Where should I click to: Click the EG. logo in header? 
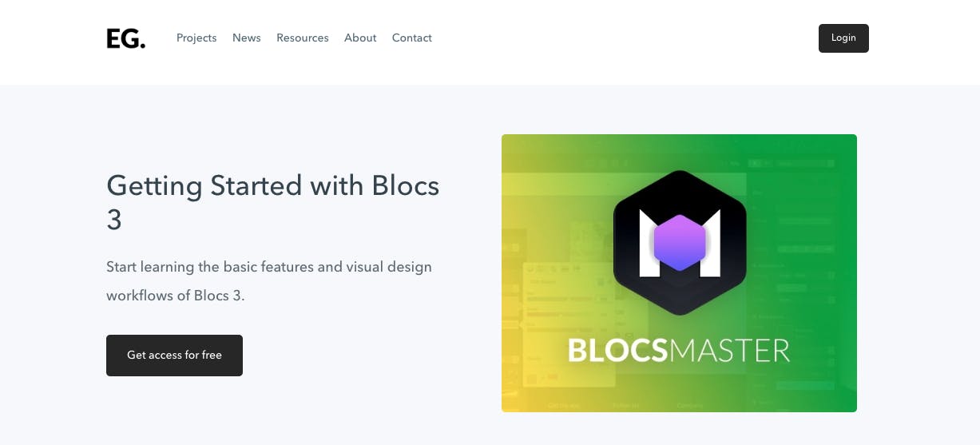[x=126, y=38]
